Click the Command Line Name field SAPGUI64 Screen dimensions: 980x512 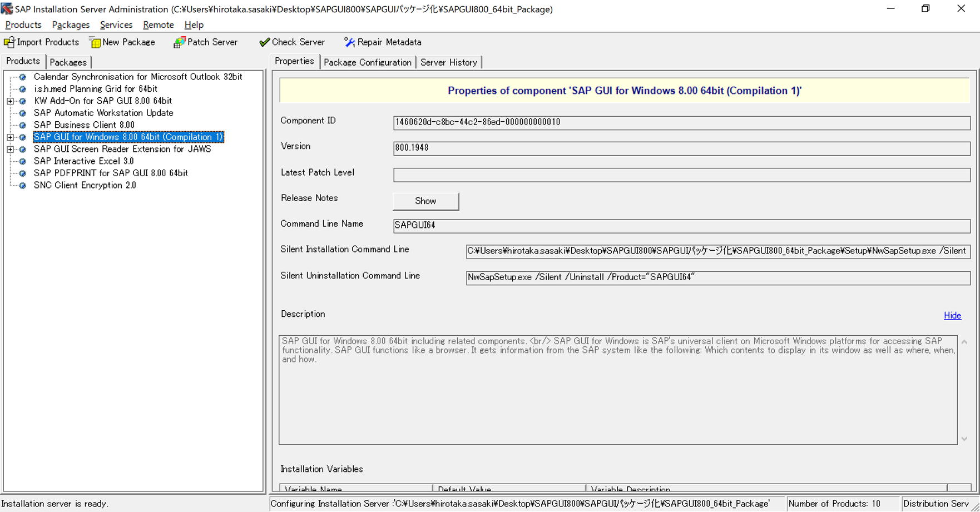[682, 226]
